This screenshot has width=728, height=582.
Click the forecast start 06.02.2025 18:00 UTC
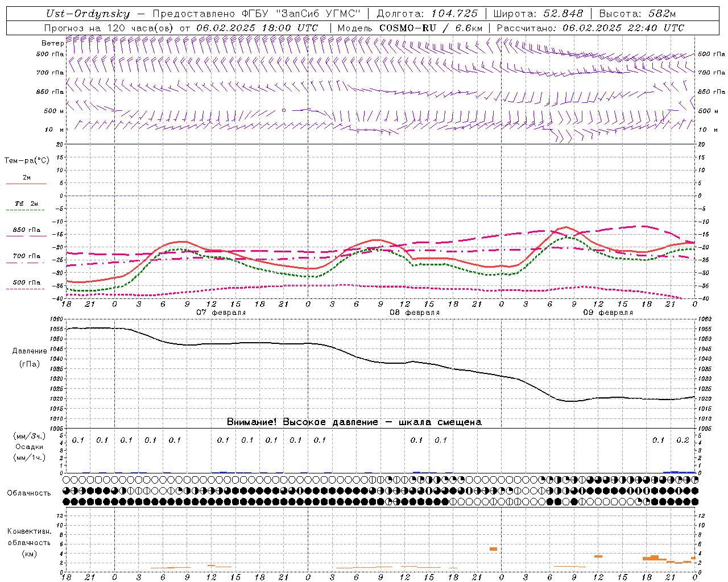[x=257, y=28]
